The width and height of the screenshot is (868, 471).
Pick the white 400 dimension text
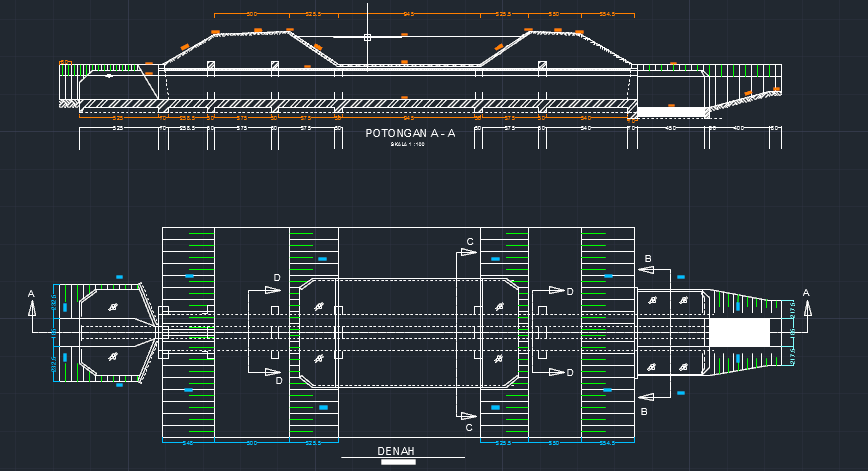739,128
